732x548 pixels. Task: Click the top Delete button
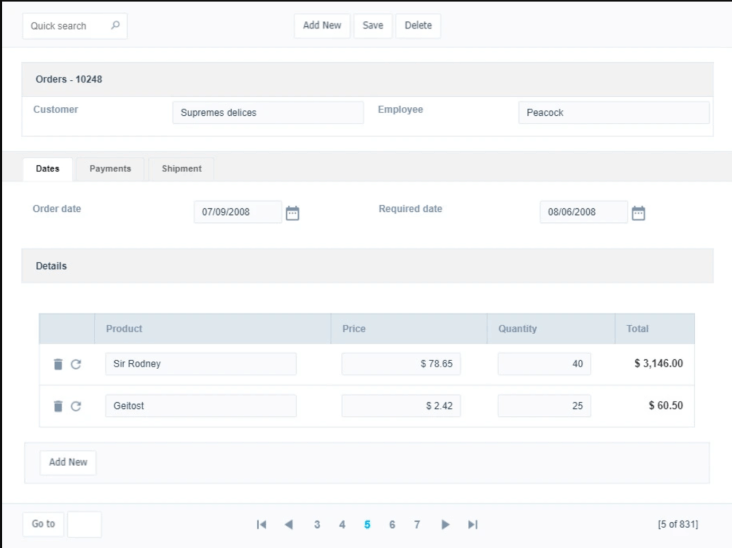click(418, 26)
